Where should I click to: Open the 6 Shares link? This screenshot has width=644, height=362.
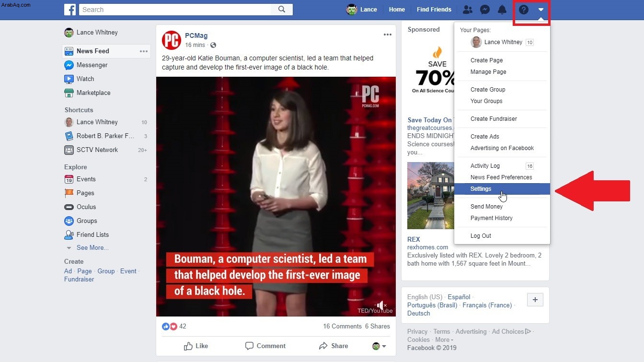tap(378, 327)
